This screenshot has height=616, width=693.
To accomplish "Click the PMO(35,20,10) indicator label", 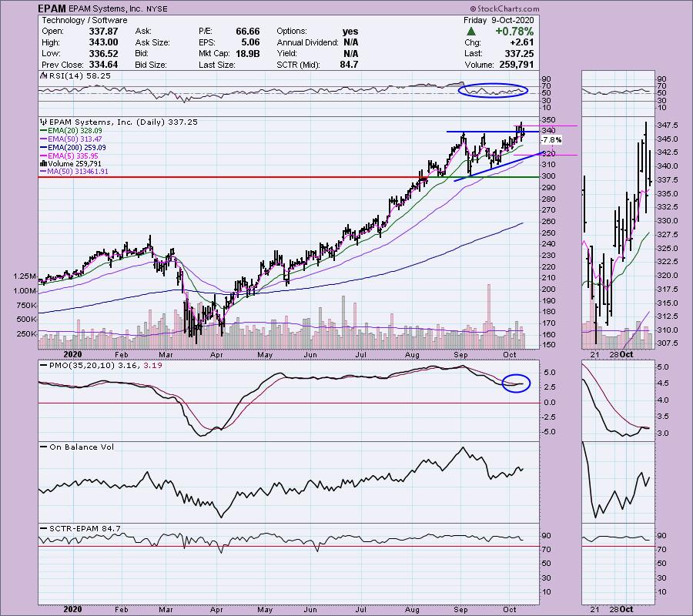I will [101, 366].
